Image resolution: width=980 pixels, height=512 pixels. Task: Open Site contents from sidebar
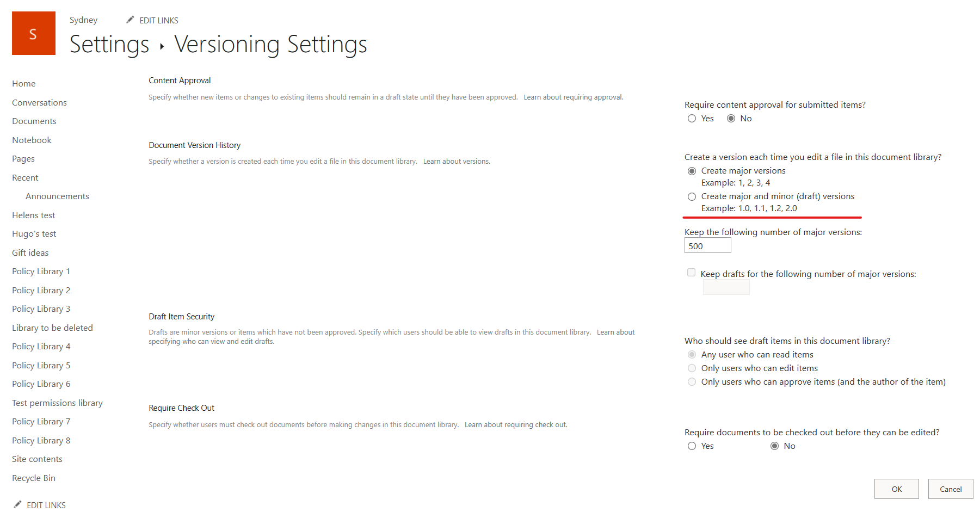coord(36,459)
